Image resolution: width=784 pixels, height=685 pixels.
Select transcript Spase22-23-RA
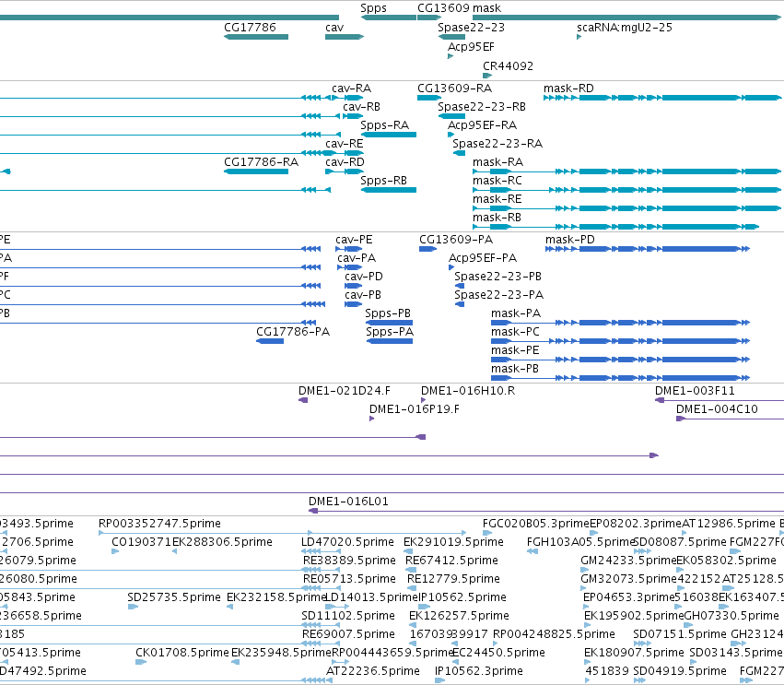pyautogui.click(x=497, y=144)
